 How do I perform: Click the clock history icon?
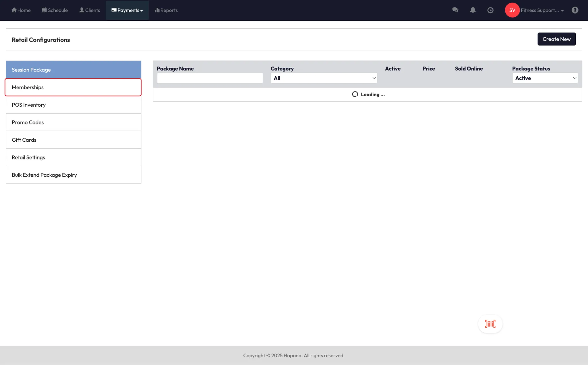[490, 10]
